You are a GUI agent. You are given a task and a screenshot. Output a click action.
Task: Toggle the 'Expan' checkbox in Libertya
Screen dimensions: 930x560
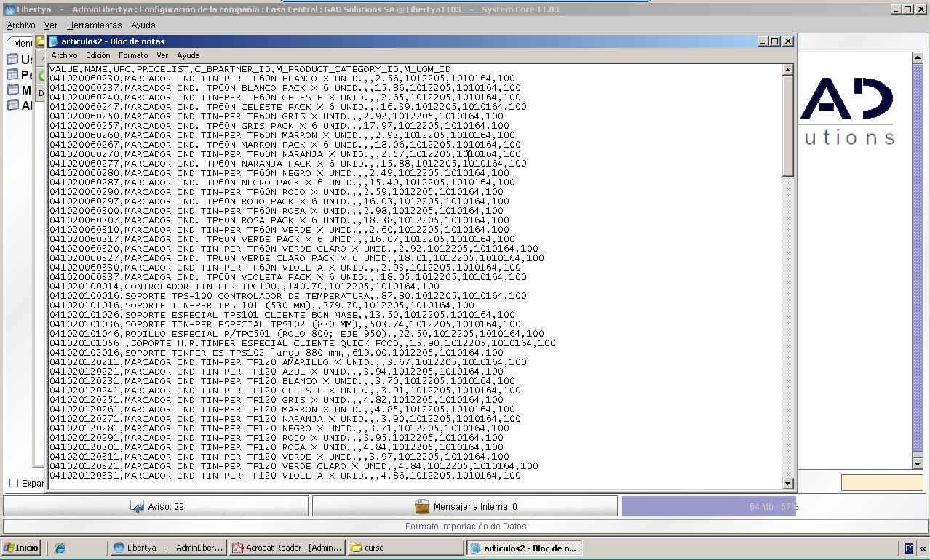point(14,483)
